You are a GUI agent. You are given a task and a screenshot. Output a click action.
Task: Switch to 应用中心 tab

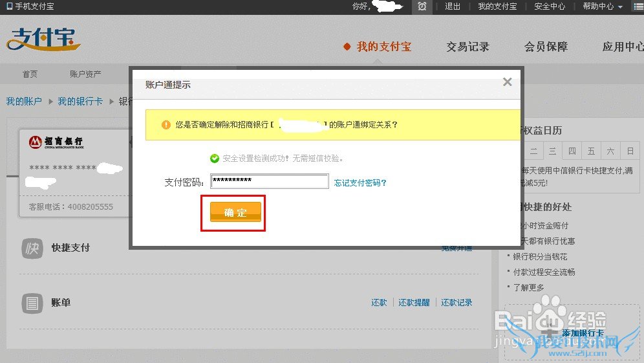[x=623, y=47]
